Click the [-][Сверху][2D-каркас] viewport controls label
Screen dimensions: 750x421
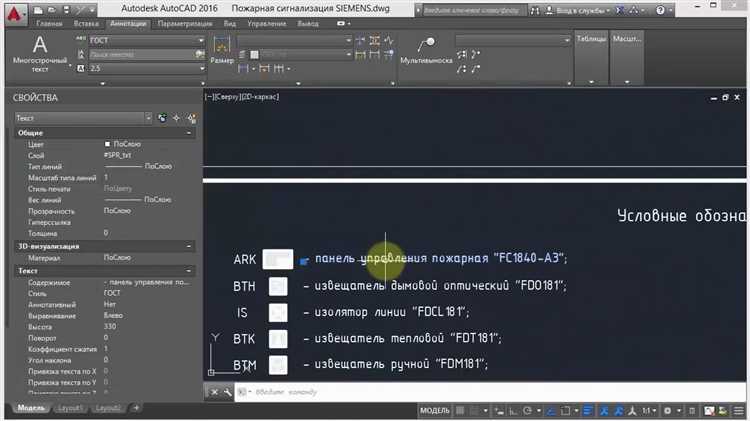(242, 97)
